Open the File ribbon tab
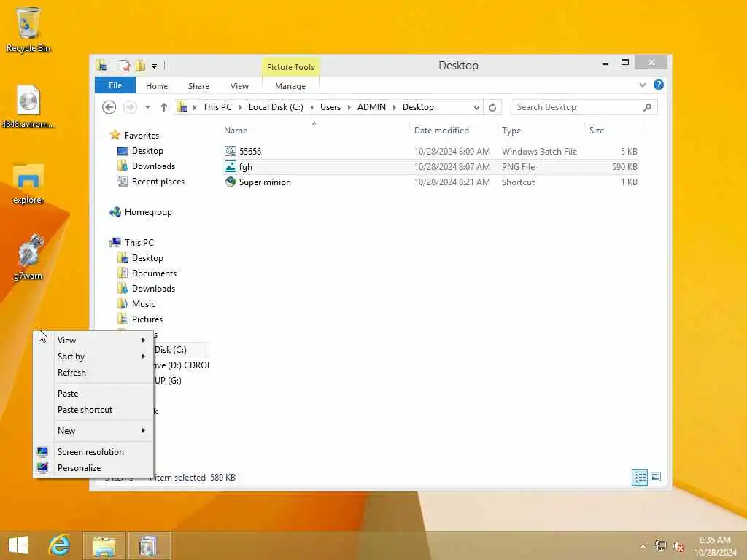The height and width of the screenshot is (560, 747). coord(115,85)
